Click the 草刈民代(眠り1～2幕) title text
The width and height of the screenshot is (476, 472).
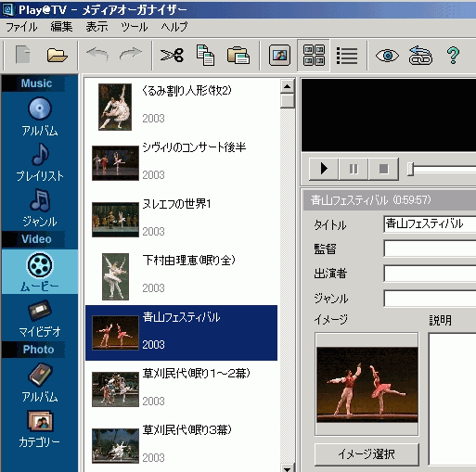[x=196, y=374]
